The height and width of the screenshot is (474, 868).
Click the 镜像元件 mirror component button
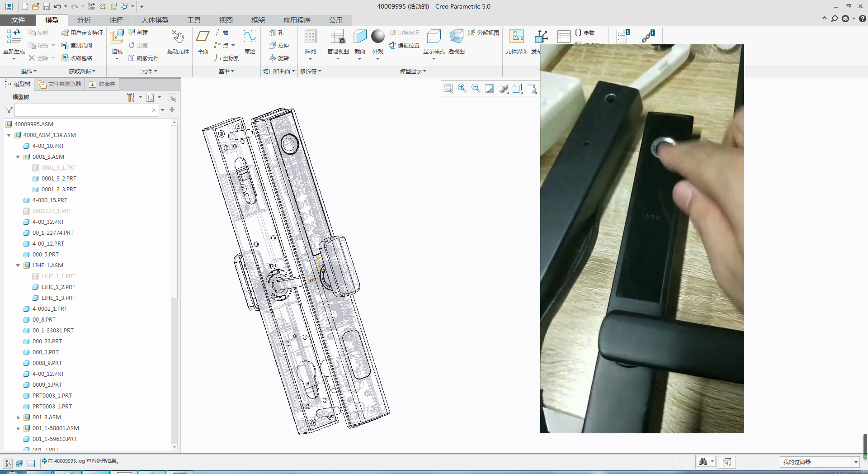143,58
